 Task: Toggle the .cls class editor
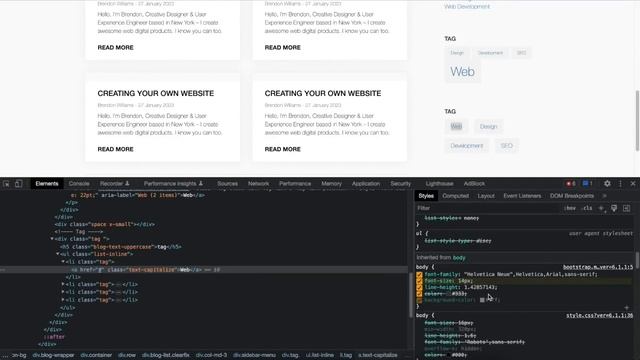coord(587,208)
